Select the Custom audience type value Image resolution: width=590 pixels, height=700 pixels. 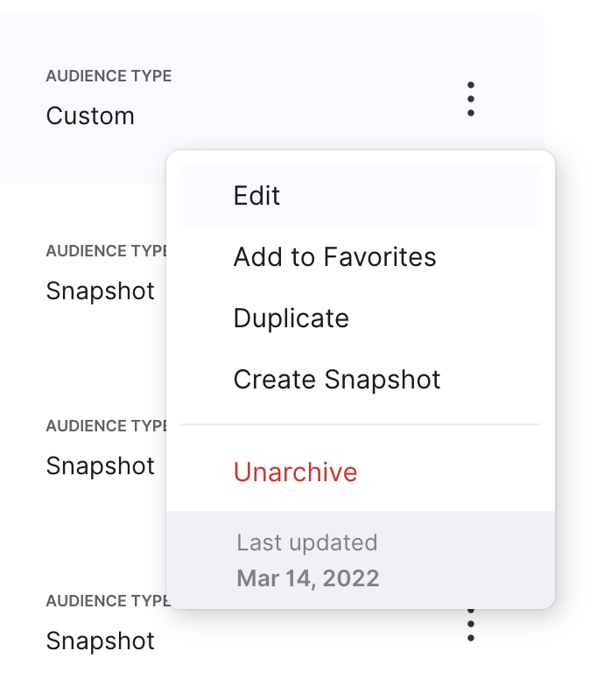click(90, 116)
